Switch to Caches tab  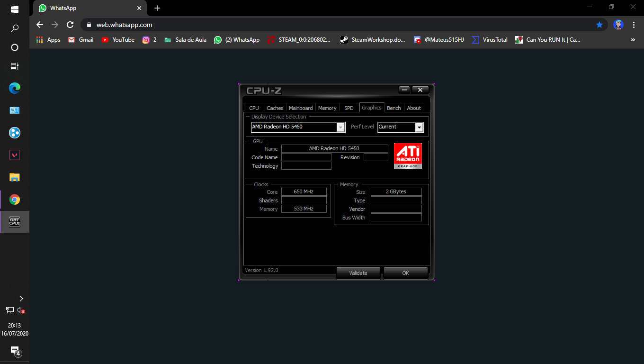click(275, 108)
